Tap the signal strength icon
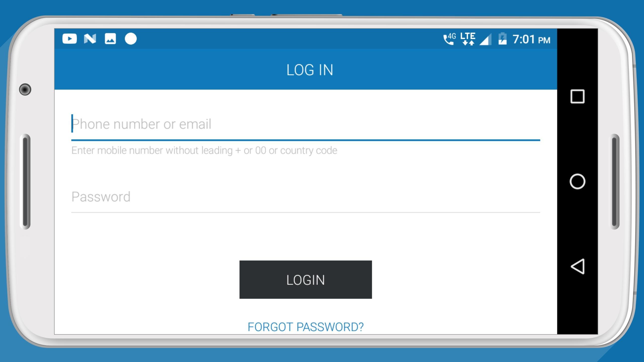644x362 pixels. [x=486, y=40]
